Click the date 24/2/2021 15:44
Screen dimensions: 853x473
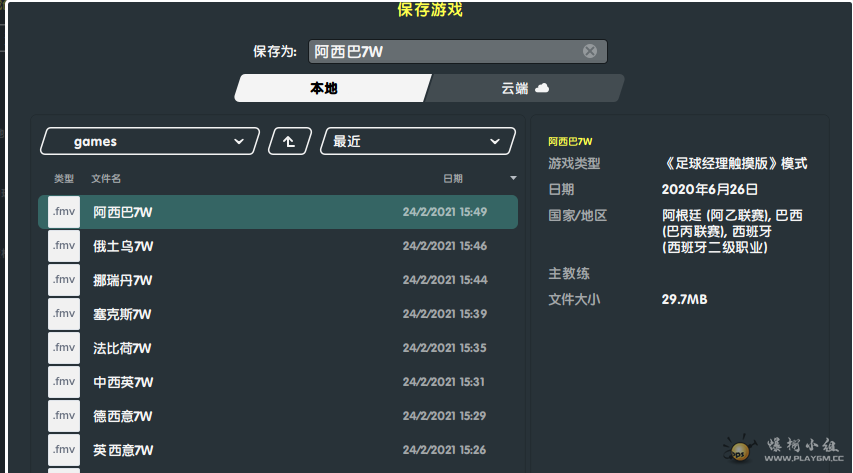445,280
